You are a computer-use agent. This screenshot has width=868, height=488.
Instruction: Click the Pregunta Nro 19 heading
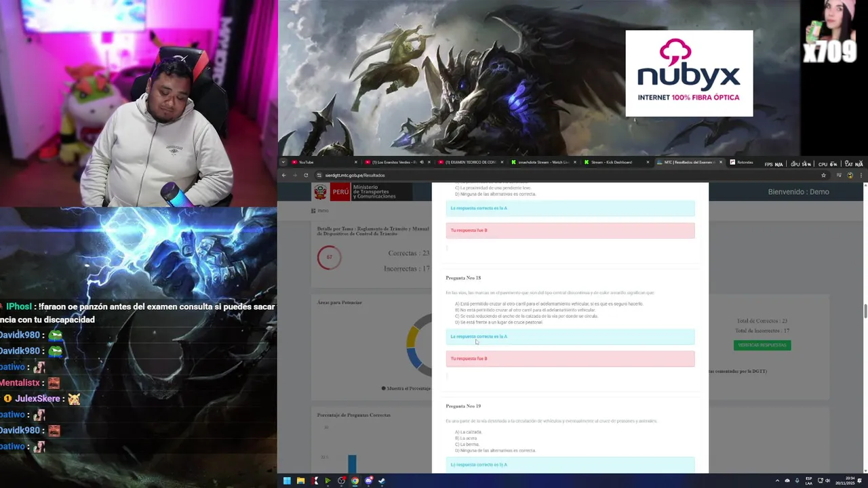pyautogui.click(x=463, y=406)
